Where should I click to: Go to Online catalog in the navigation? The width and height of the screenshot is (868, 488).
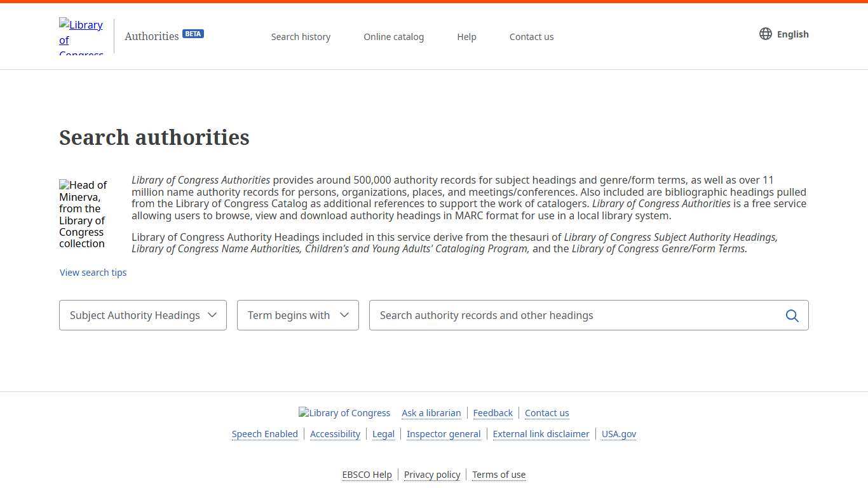coord(393,37)
